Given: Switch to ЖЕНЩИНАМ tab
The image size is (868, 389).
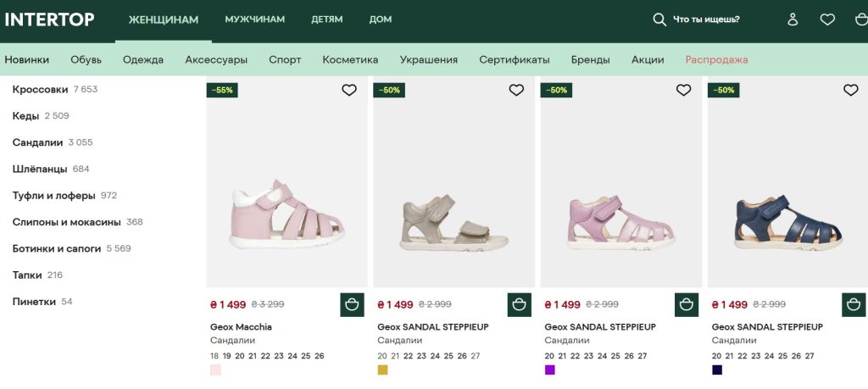Looking at the screenshot, I should [164, 20].
